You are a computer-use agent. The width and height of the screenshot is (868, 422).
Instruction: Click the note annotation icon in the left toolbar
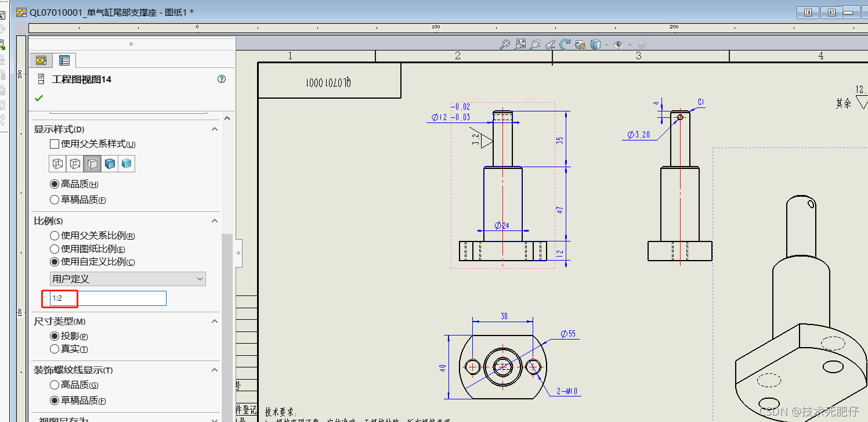(2, 15)
